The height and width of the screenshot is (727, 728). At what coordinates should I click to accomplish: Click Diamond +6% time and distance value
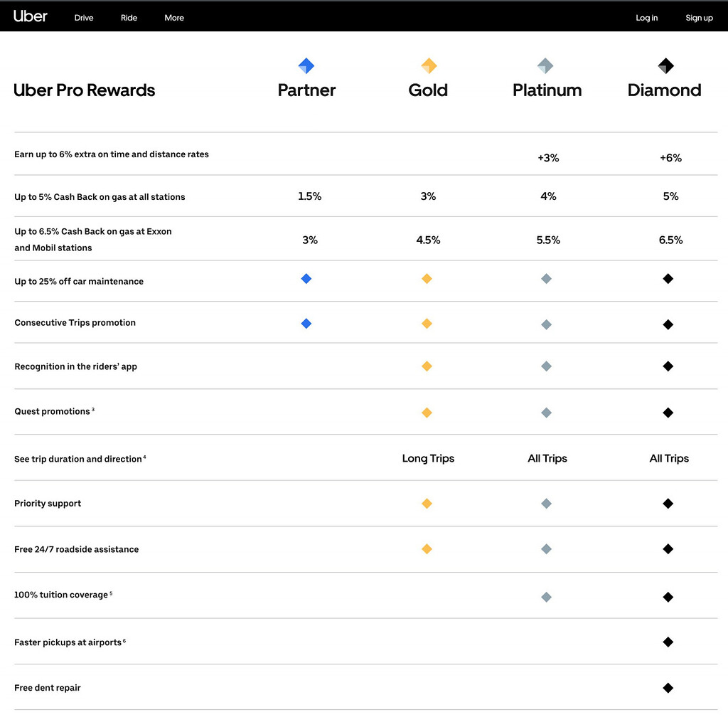670,158
